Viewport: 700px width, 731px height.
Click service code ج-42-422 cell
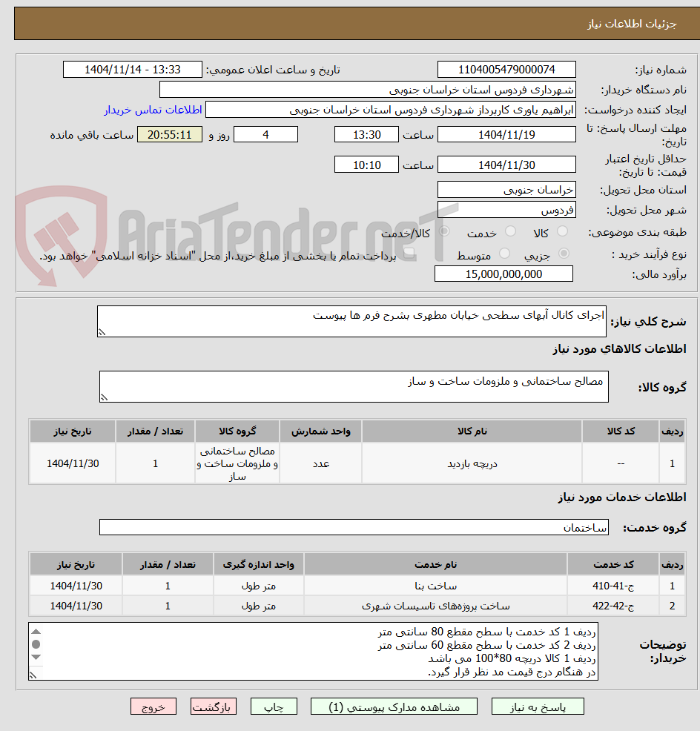[613, 606]
